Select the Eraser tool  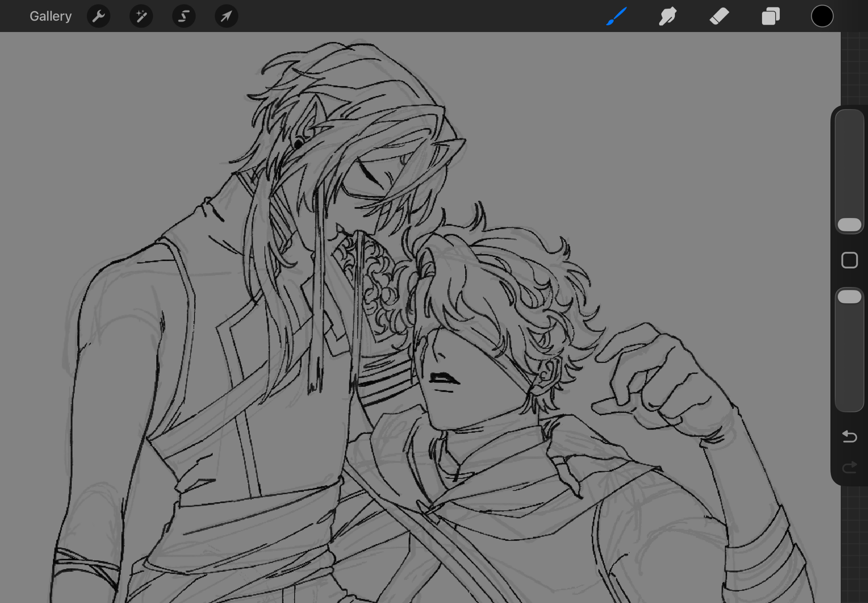tap(719, 16)
